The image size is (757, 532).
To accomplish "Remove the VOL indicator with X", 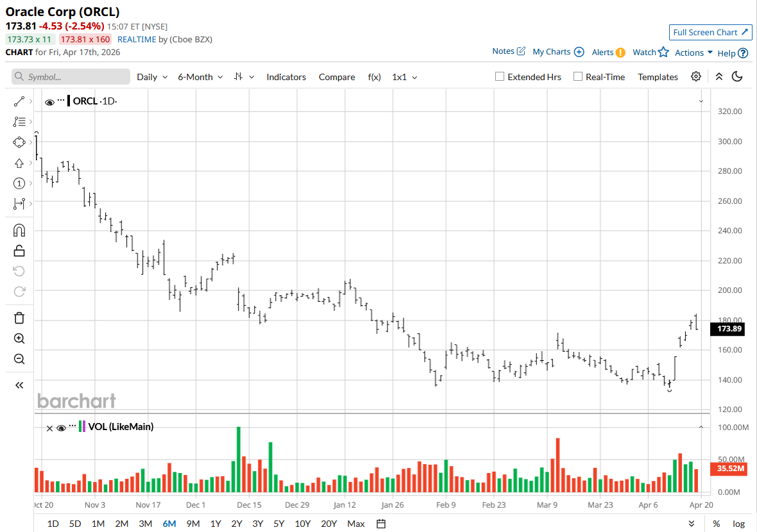I will [49, 428].
